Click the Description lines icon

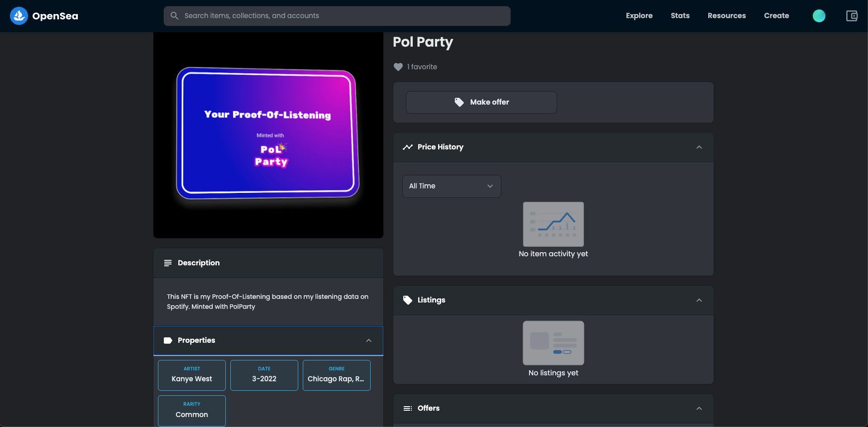click(167, 263)
